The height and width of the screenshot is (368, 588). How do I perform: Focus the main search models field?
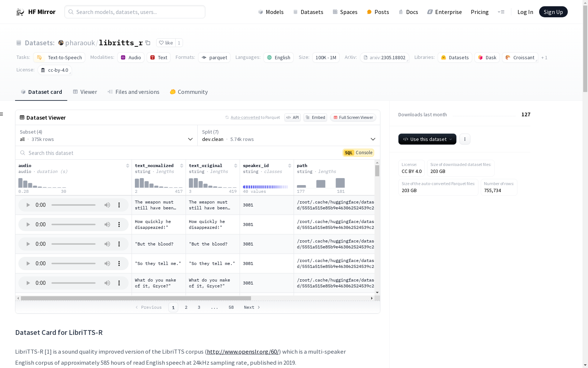(135, 12)
